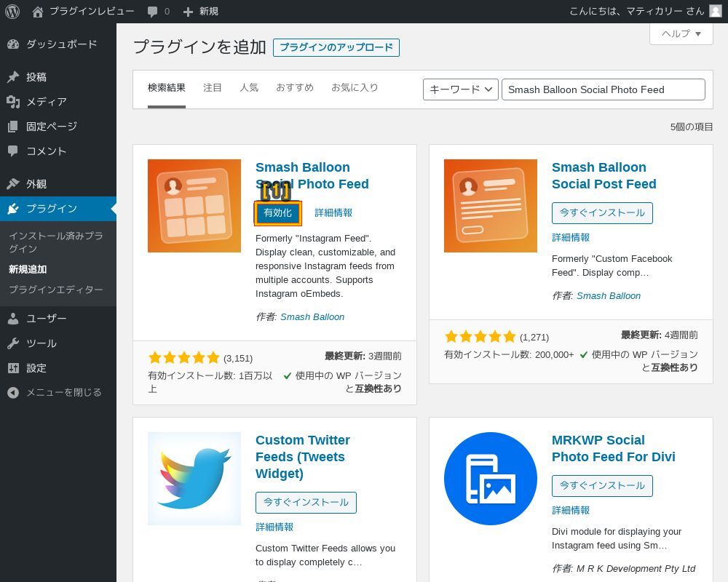Click 有効インストール数: 200,000+ text
Image resolution: width=728 pixels, height=582 pixels.
tap(509, 354)
